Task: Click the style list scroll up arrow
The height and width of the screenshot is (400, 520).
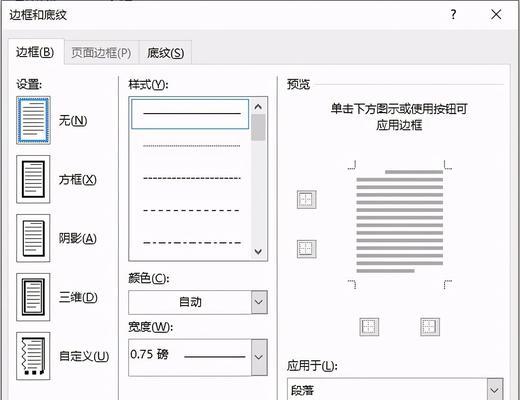Action: [258, 107]
